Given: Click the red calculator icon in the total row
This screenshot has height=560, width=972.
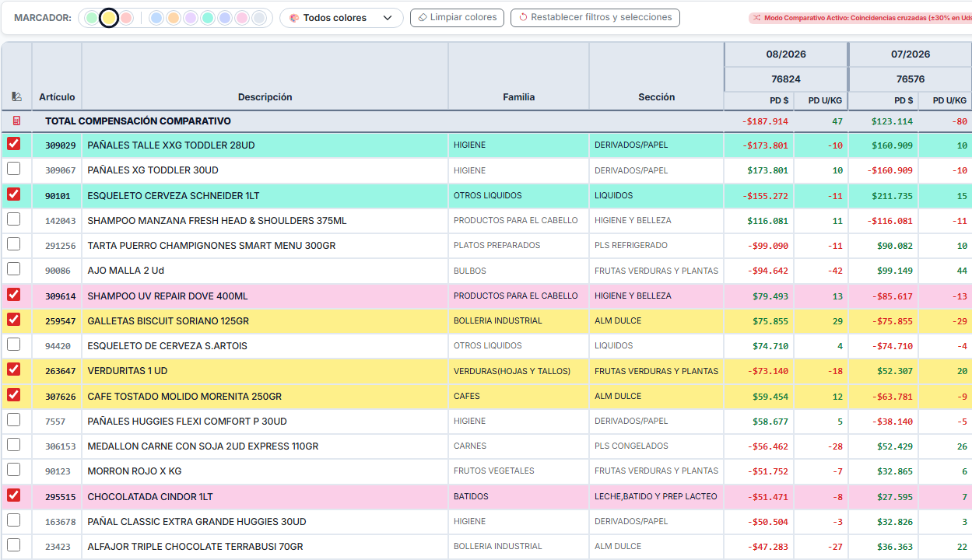Looking at the screenshot, I should point(16,121).
